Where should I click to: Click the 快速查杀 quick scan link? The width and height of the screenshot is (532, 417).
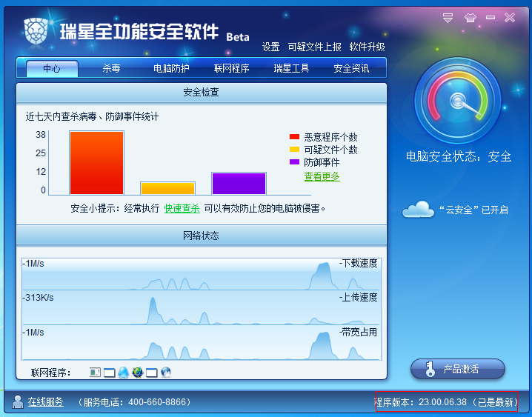[x=182, y=208]
